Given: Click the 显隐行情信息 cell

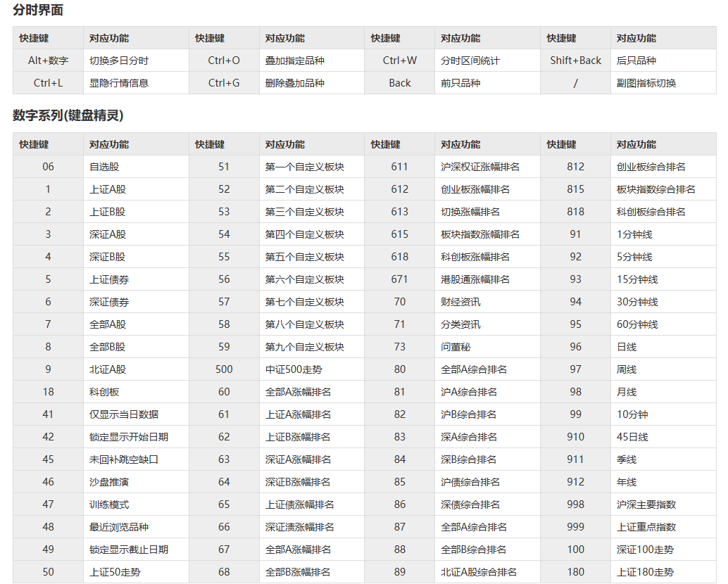Looking at the screenshot, I should pos(136,83).
